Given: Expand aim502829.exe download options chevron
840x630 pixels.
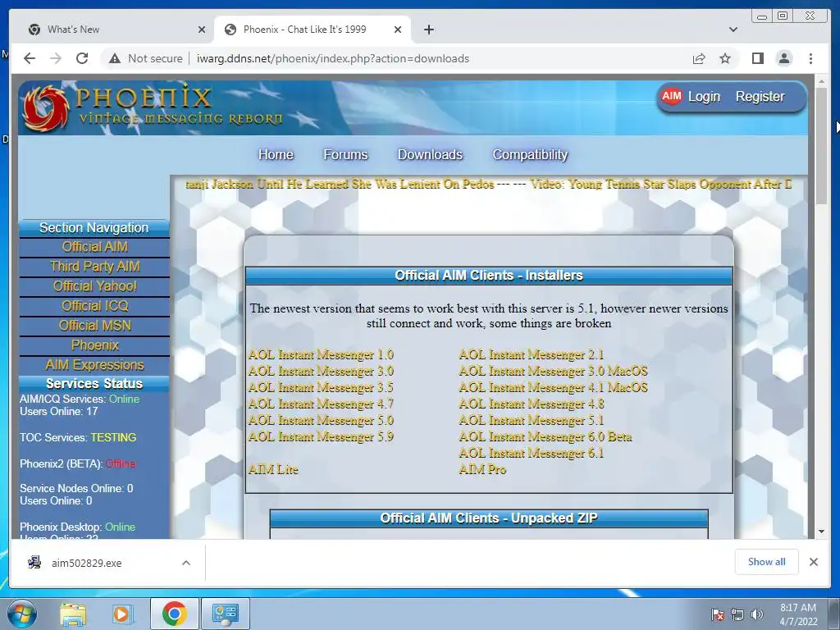Looking at the screenshot, I should [186, 563].
